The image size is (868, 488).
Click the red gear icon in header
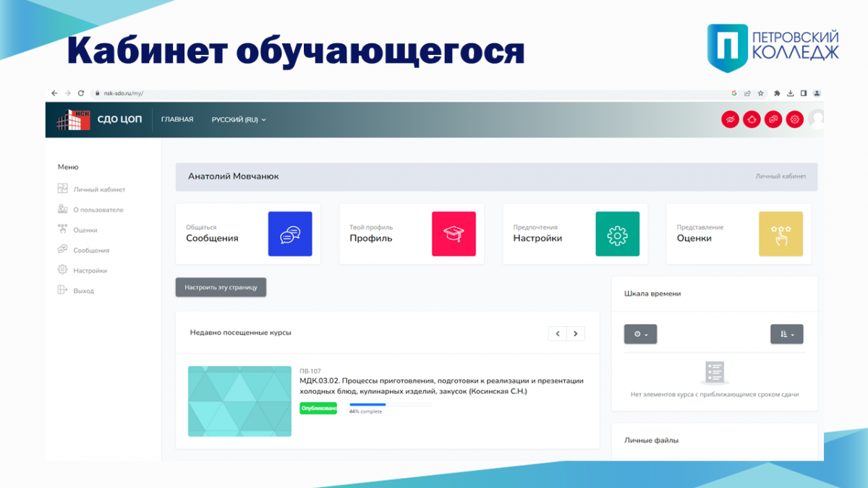click(x=795, y=119)
